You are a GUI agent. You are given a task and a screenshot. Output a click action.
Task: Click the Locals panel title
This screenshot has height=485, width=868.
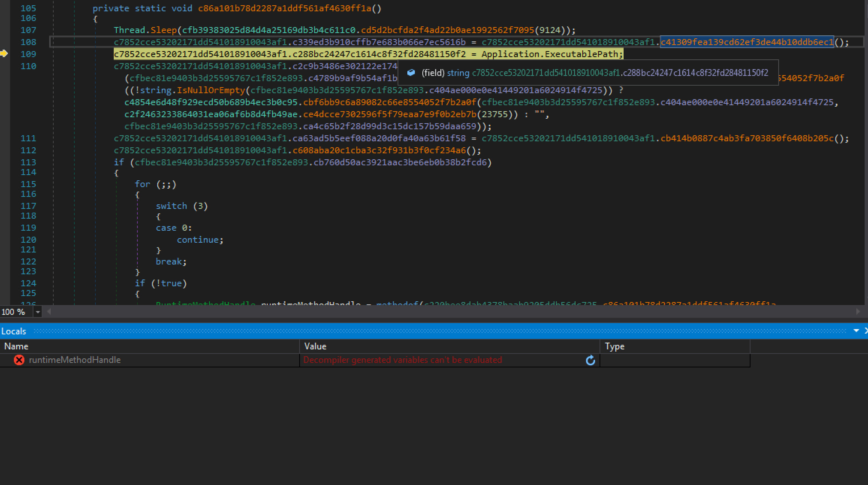pos(14,331)
